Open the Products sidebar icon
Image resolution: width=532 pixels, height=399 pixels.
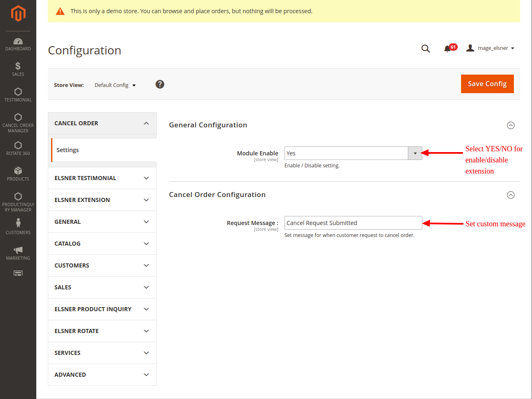pyautogui.click(x=18, y=174)
